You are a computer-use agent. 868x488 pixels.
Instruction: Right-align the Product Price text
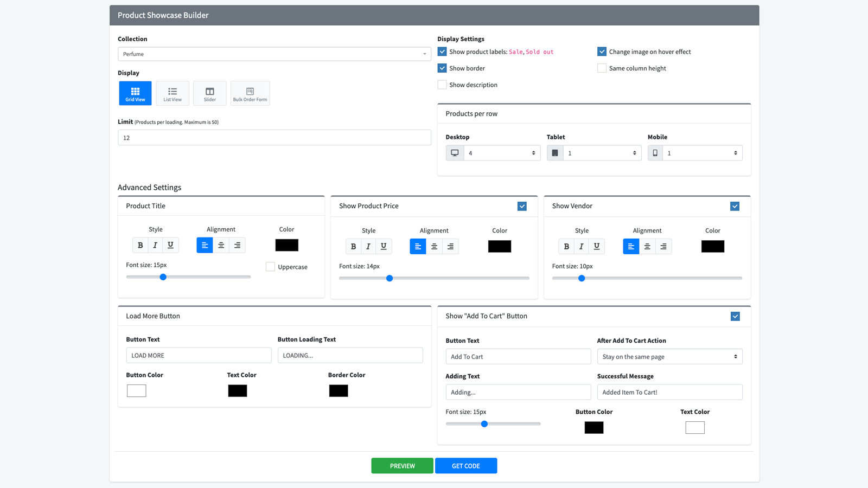click(x=450, y=246)
